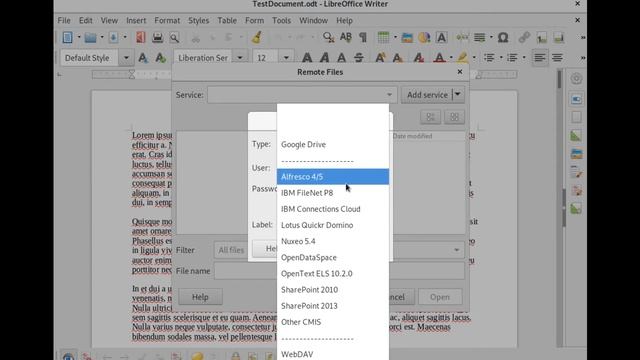The image size is (640, 360).
Task: Open the Filter All files dropdown
Action: [x=339, y=250]
